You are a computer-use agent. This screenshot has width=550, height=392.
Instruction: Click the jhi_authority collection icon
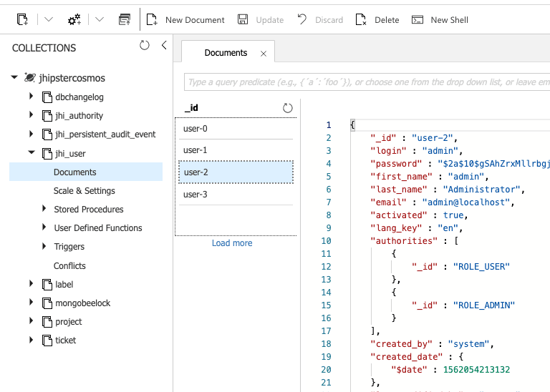(x=47, y=116)
